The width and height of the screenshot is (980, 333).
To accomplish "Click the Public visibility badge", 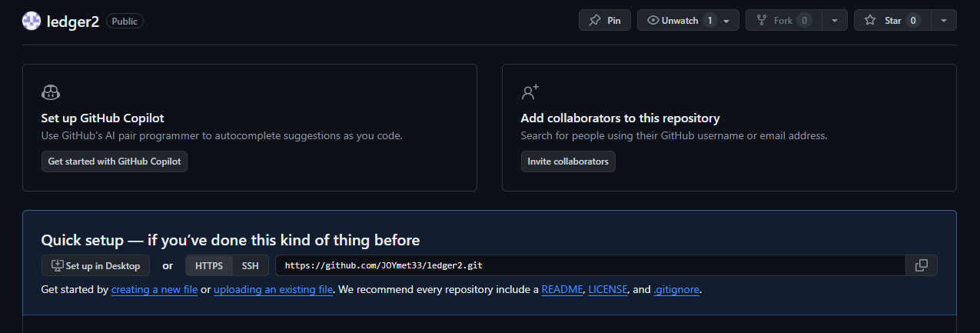I will [125, 21].
